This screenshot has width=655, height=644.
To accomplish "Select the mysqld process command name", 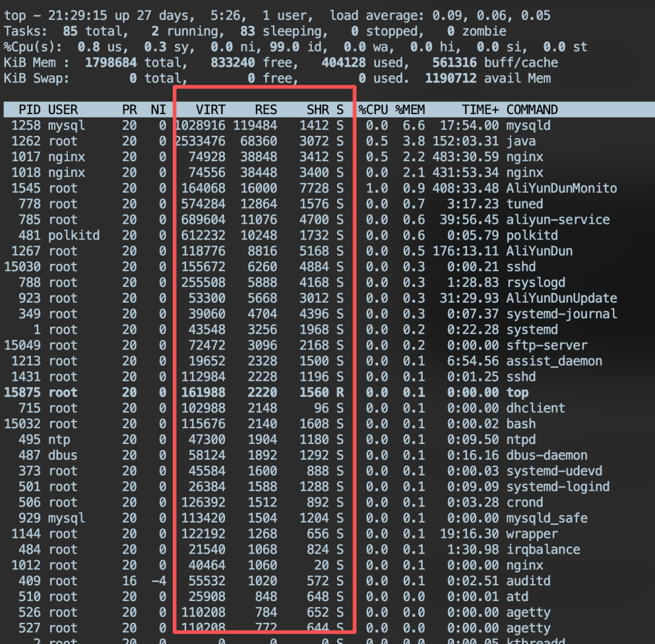I will pyautogui.click(x=528, y=126).
